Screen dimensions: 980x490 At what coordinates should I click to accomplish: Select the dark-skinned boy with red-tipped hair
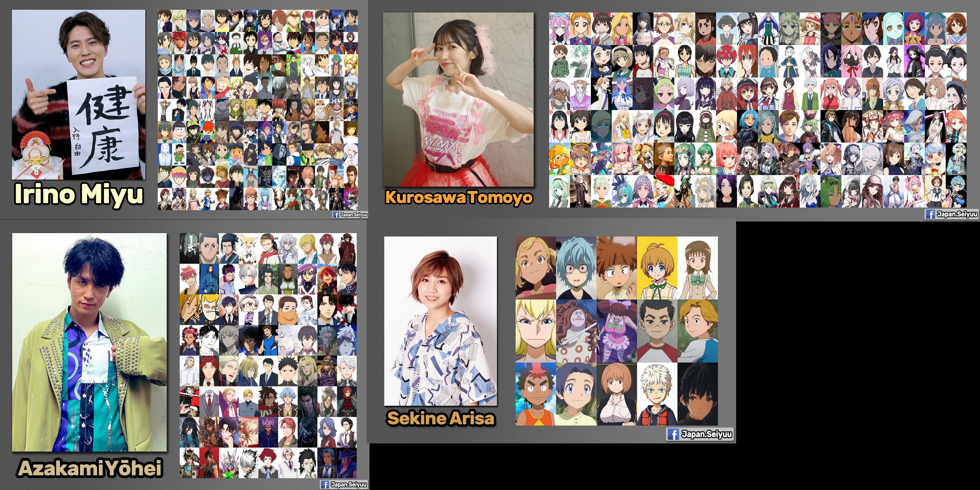[536, 394]
